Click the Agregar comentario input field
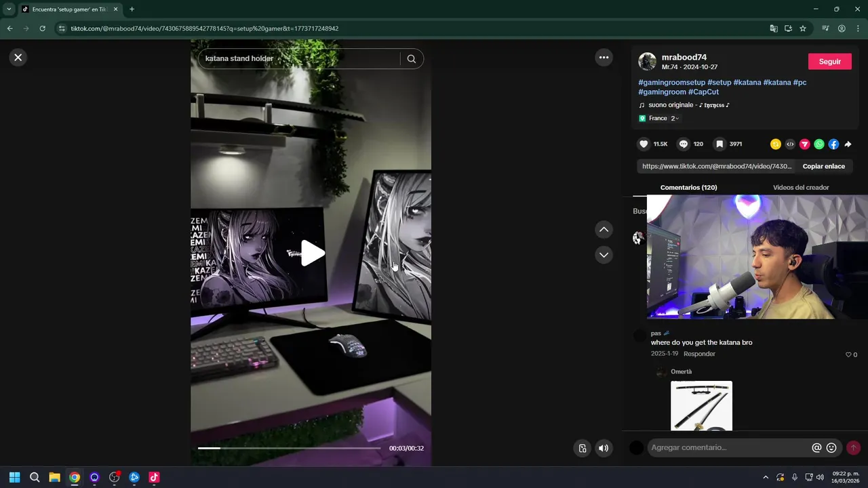This screenshot has height=488, width=868. tap(729, 448)
